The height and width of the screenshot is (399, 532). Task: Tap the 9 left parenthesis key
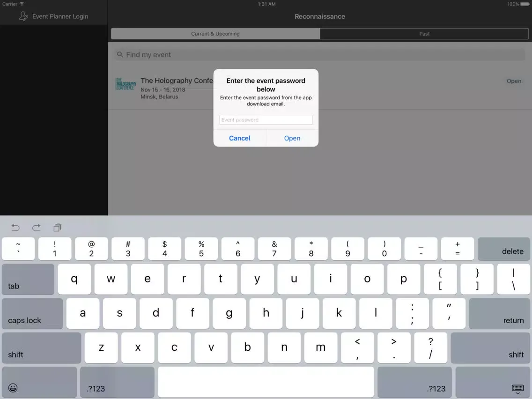tap(348, 249)
